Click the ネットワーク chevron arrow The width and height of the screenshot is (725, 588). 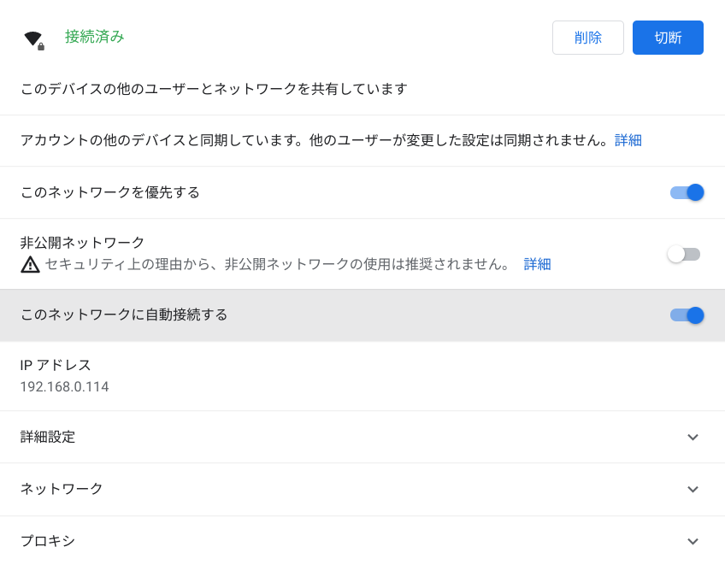click(693, 489)
